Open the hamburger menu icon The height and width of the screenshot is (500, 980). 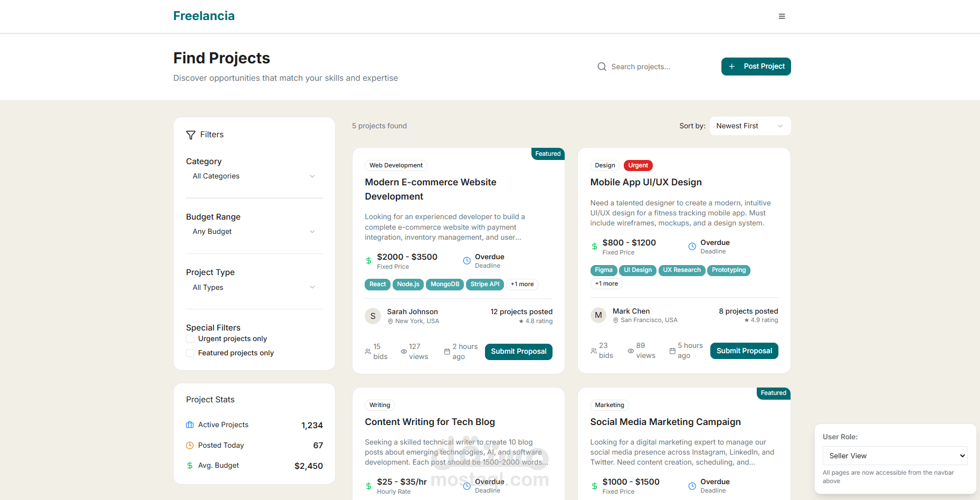pyautogui.click(x=782, y=16)
